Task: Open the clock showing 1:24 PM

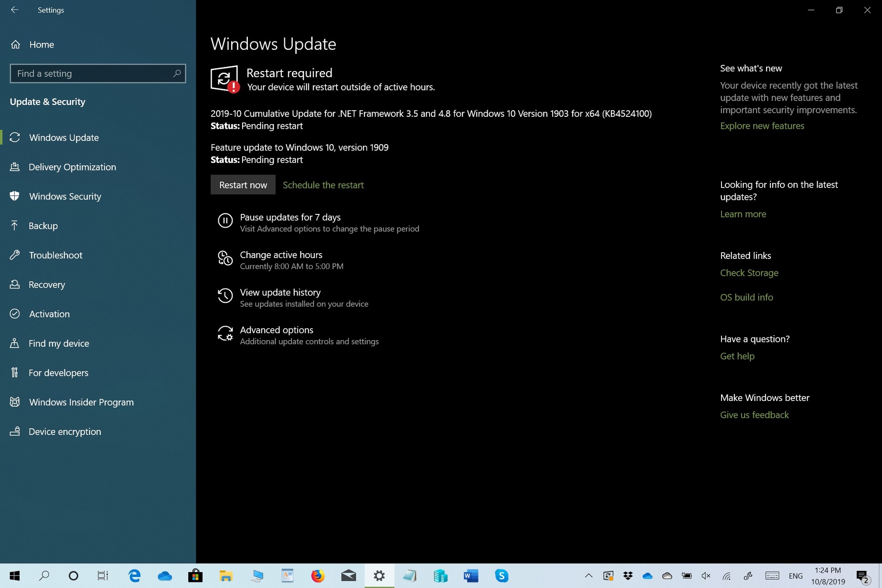Action: [x=828, y=576]
